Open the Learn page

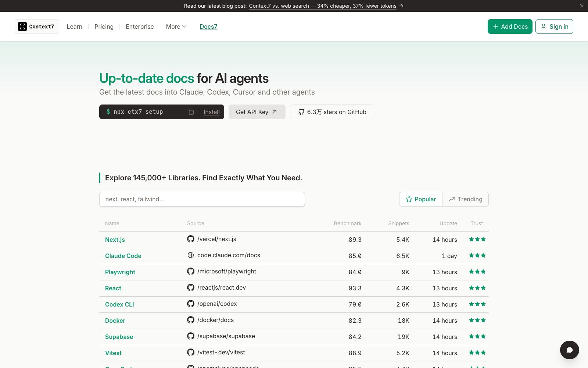point(74,26)
